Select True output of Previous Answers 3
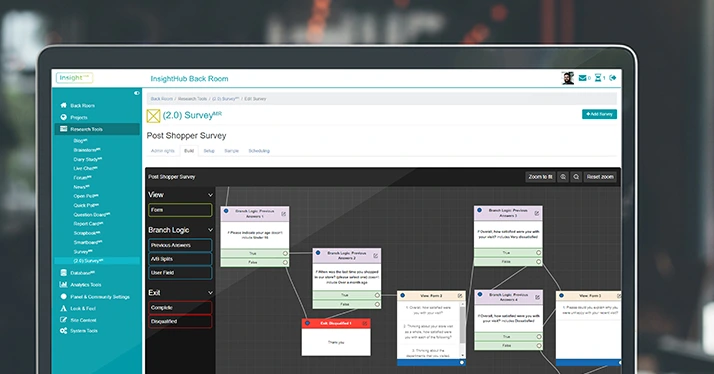This screenshot has width=714, height=374. (538, 252)
